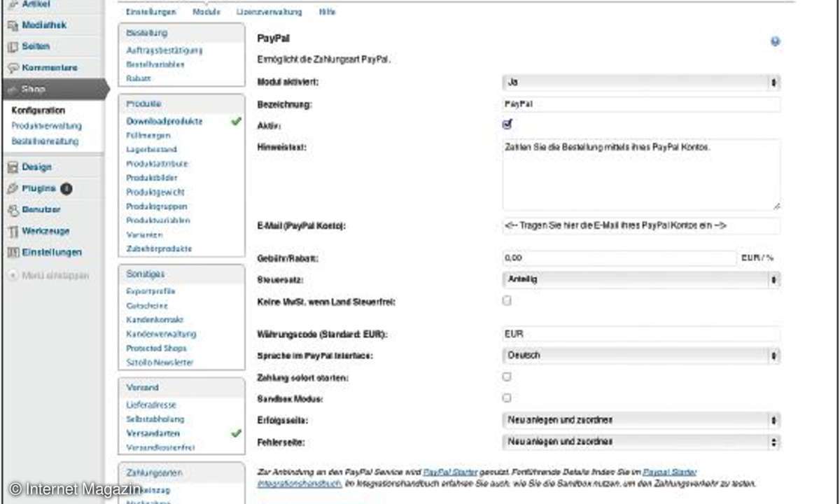
Task: Open the Rabatt module
Action: coord(139,78)
